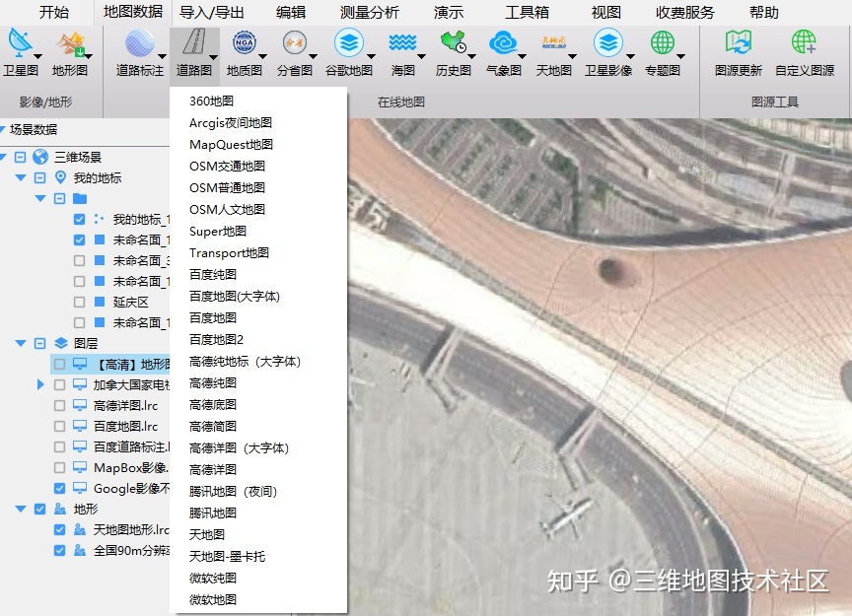The image size is (852, 616).
Task: Uncheck the 天地图地形.lrc terrain layer
Action: tap(59, 529)
